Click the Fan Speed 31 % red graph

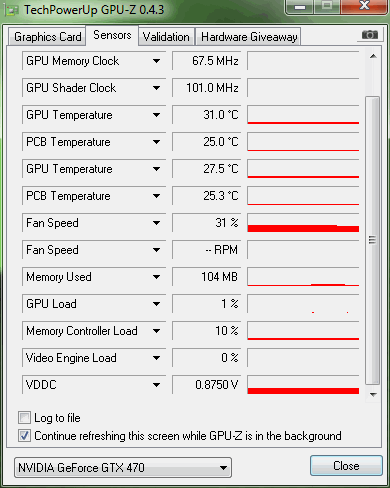[303, 223]
